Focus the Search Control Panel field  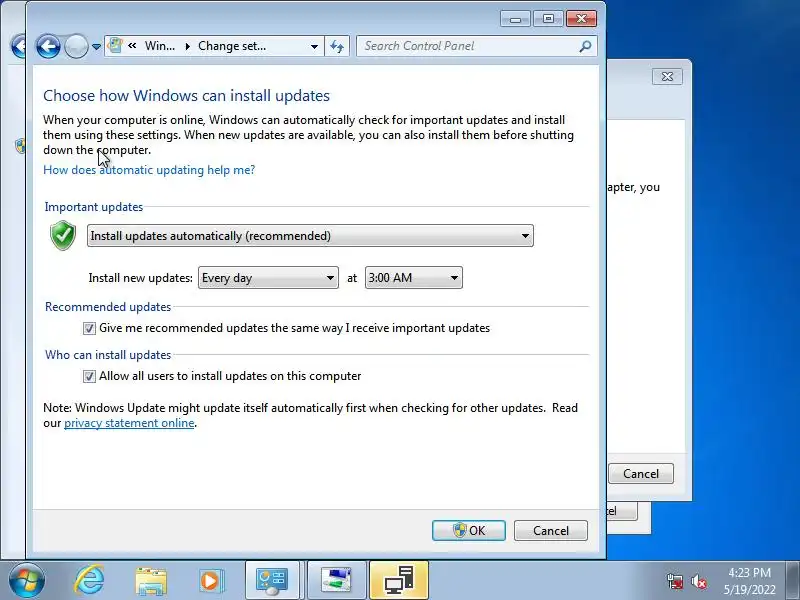(477, 46)
